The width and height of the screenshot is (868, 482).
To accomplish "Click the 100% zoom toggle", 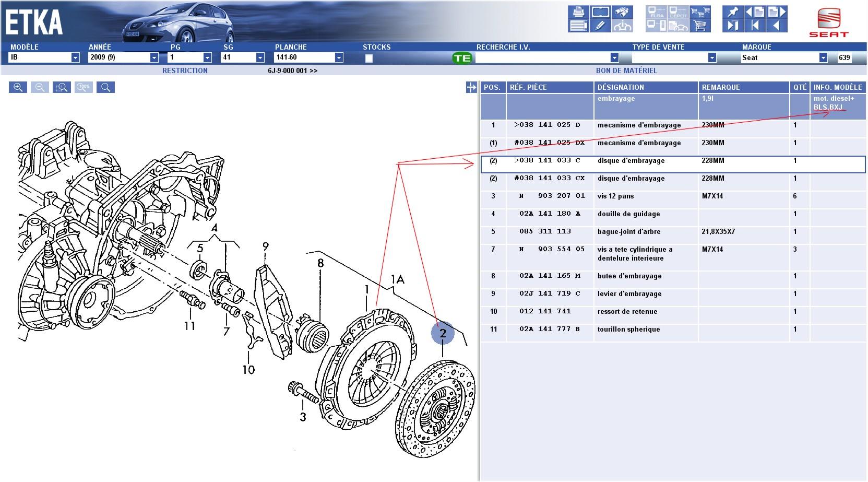I will 84,87.
